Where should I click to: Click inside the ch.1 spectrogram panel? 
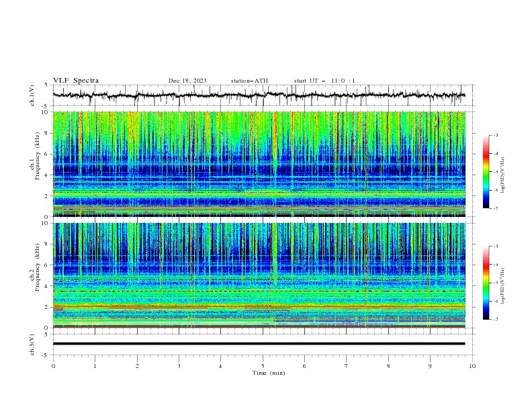259,164
